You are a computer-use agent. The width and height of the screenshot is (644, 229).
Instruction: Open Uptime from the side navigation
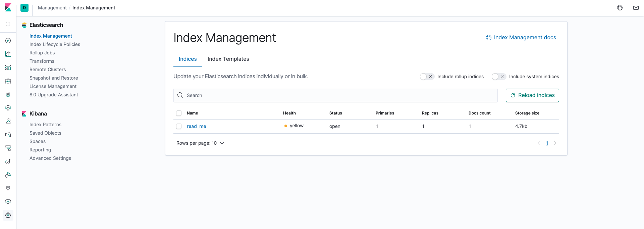tap(8, 162)
